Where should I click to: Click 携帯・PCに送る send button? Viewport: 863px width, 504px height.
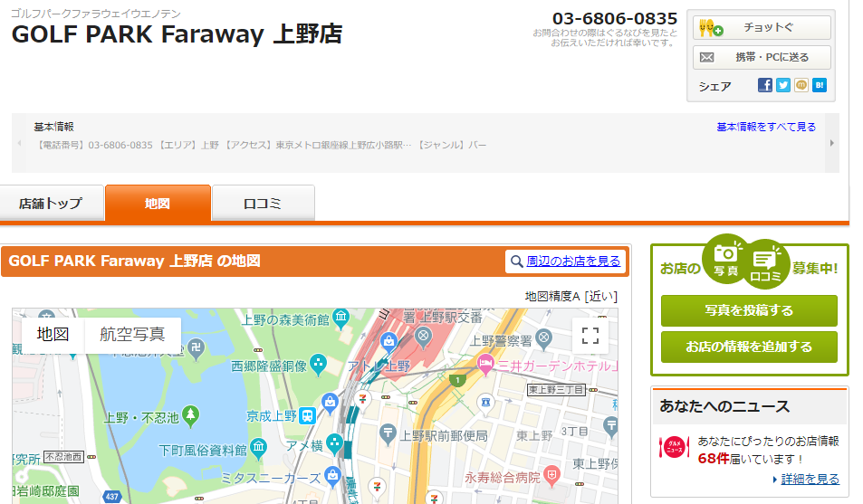coord(762,58)
